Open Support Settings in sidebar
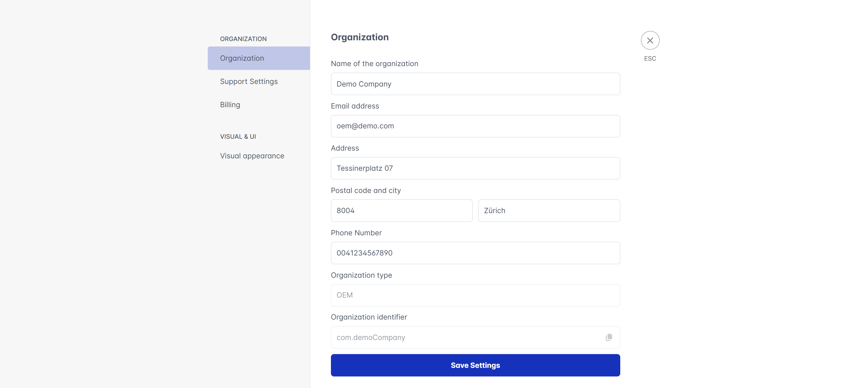Viewport: 868px width, 388px height. pyautogui.click(x=249, y=82)
